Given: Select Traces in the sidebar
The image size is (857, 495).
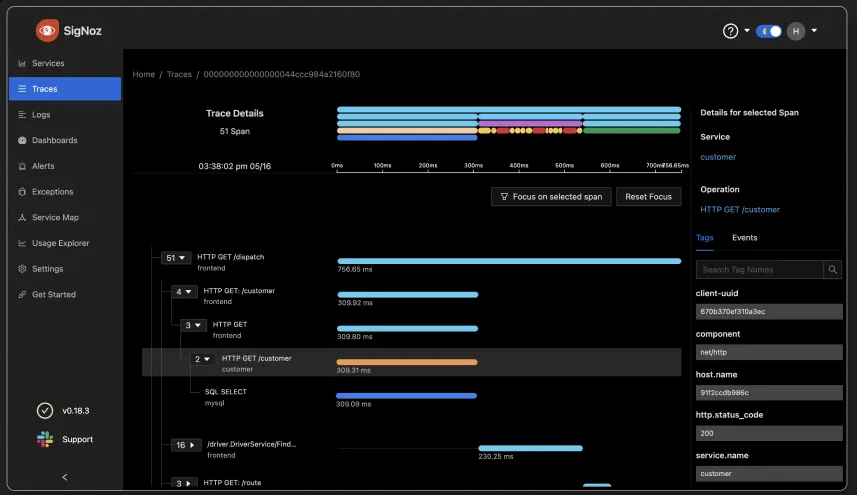Looking at the screenshot, I should pos(64,89).
